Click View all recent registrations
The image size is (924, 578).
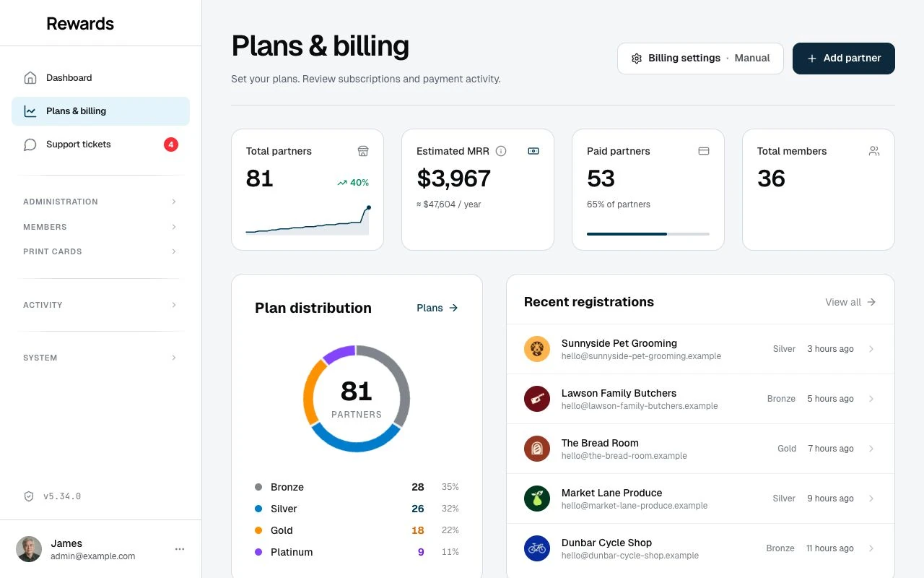tap(850, 302)
